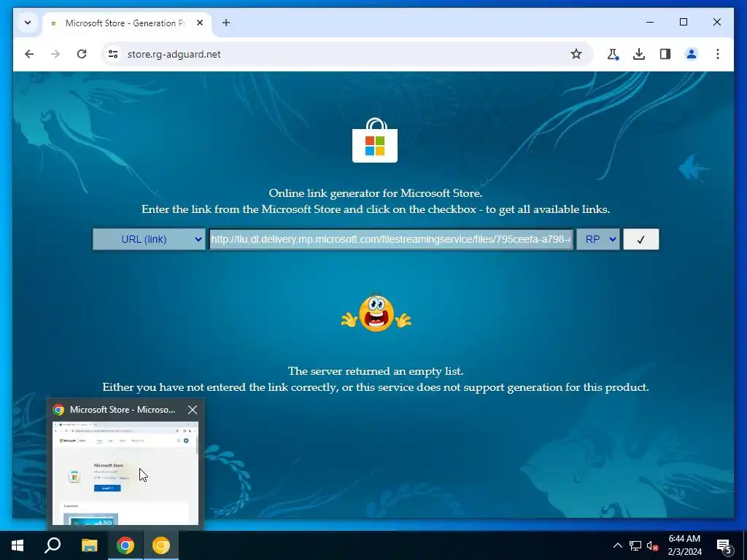Screen dimensions: 747x560
Task: Click the forward navigation arrow
Action: (x=55, y=54)
